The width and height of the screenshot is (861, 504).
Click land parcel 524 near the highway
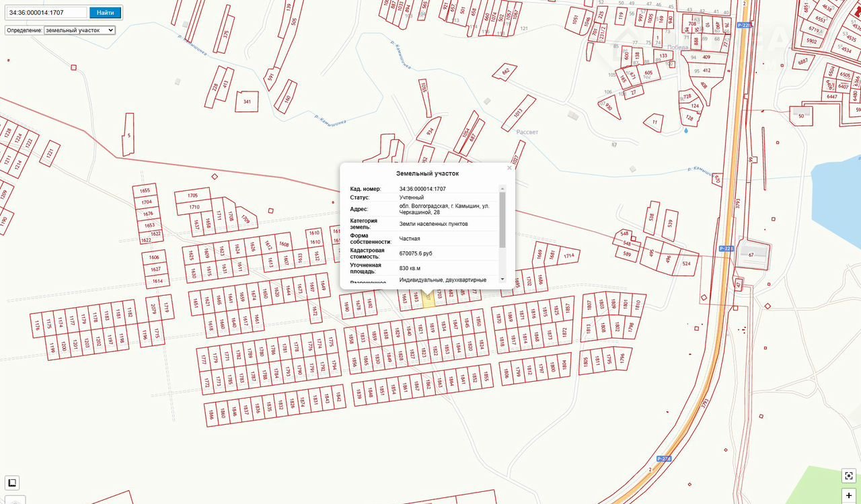686,263
